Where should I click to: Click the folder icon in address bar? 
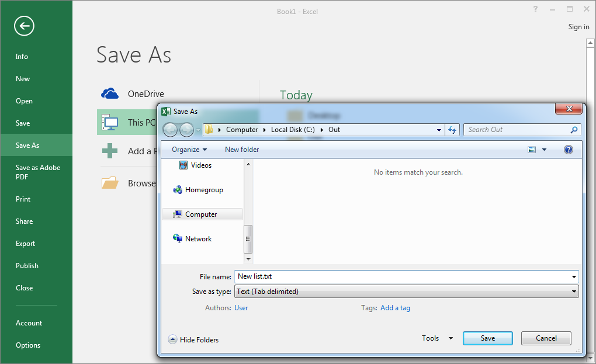(x=209, y=130)
